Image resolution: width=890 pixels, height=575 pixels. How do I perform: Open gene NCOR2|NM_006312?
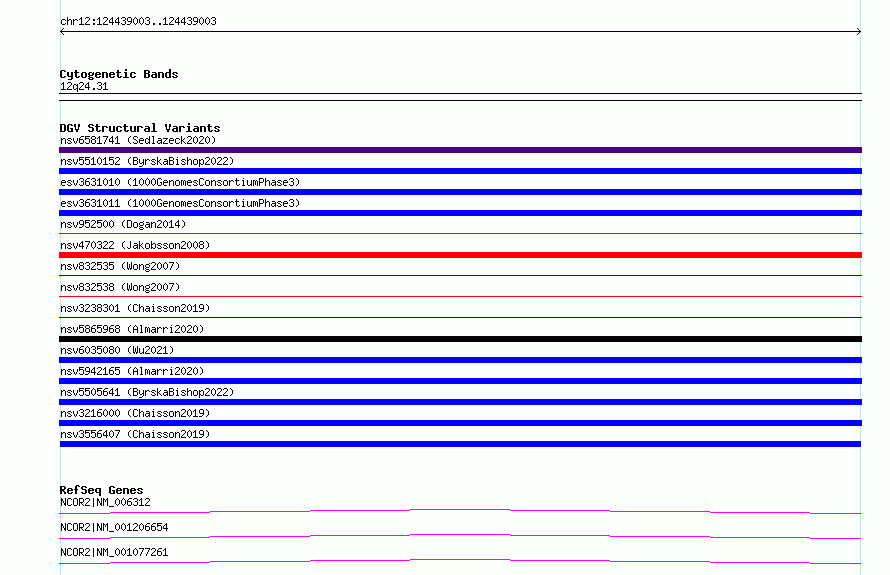(105, 502)
